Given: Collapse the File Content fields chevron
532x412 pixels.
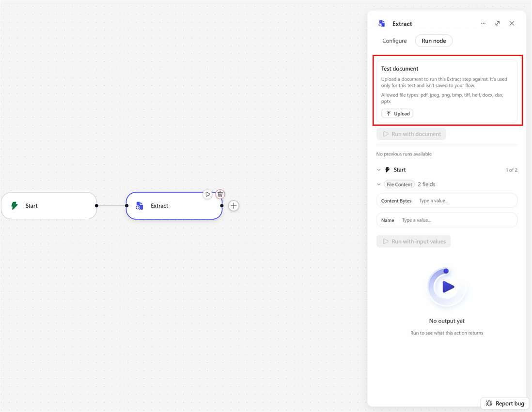Looking at the screenshot, I should coord(379,184).
